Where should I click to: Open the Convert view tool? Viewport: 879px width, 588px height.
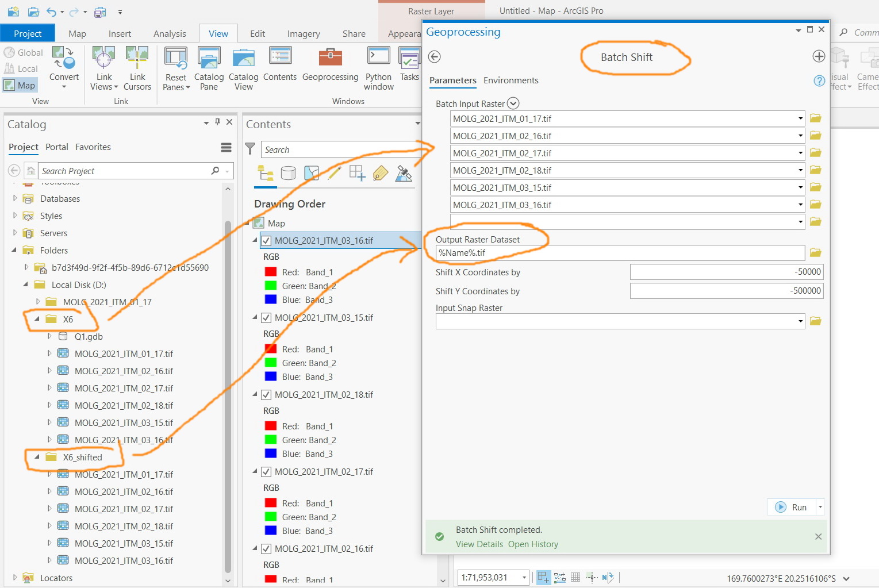[x=64, y=68]
